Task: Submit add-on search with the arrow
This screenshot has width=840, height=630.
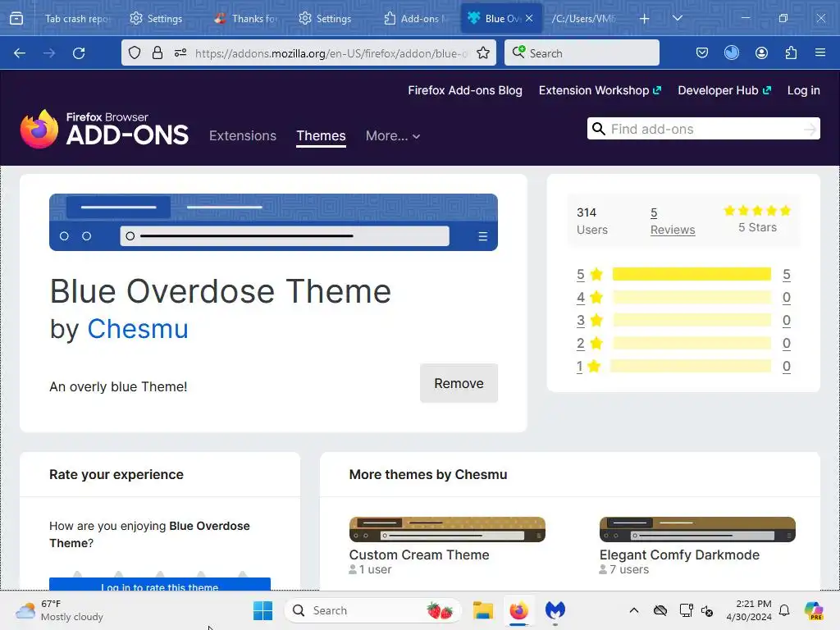Action: tap(810, 129)
